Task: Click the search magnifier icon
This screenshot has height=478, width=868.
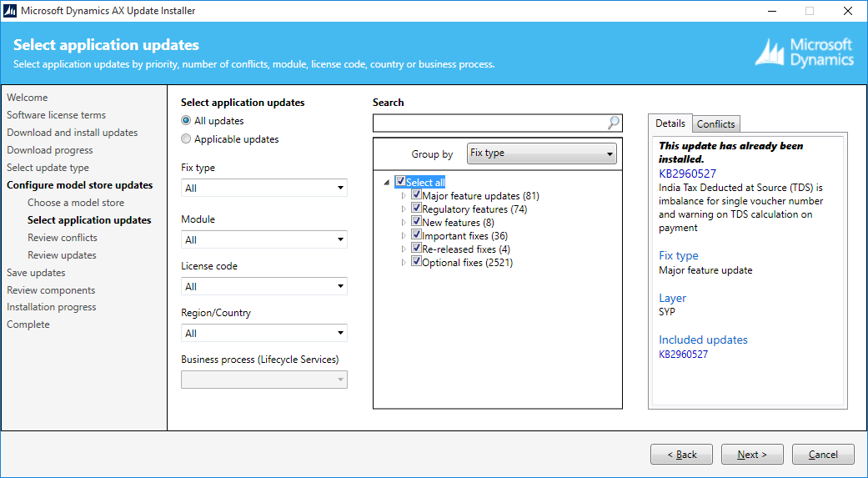Action: tap(614, 123)
